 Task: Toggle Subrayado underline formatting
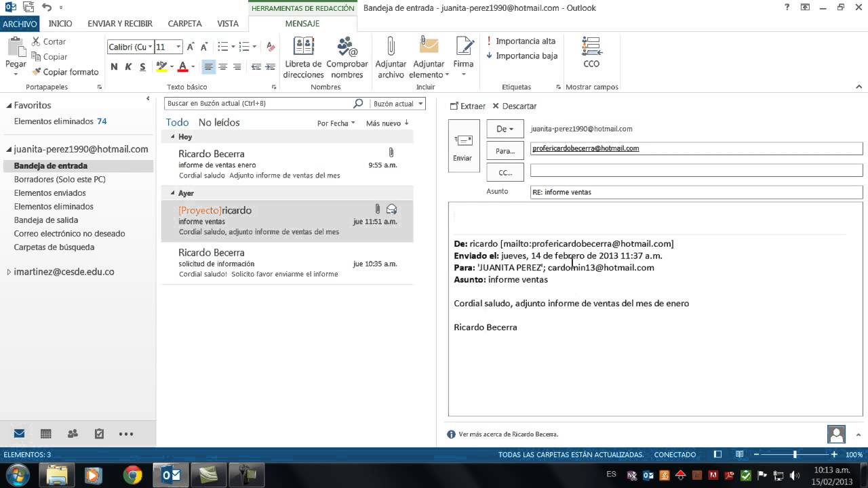pos(142,66)
